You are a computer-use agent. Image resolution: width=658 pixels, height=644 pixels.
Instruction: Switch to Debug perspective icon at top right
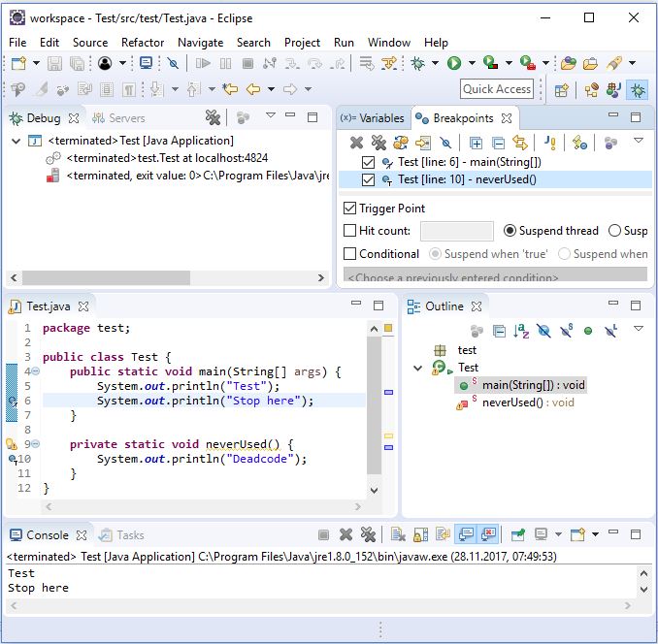(637, 90)
